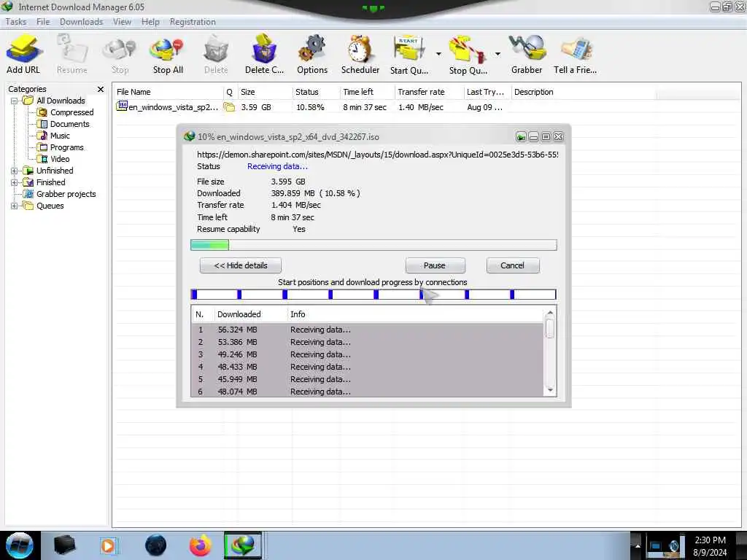The width and height of the screenshot is (747, 560).
Task: Sort by the Status column header
Action: click(315, 92)
